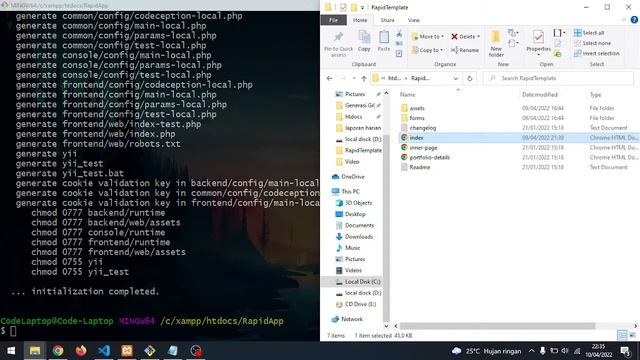Open CD Drive (E:) in navigation pane
This screenshot has height=360, width=640.
click(360, 304)
